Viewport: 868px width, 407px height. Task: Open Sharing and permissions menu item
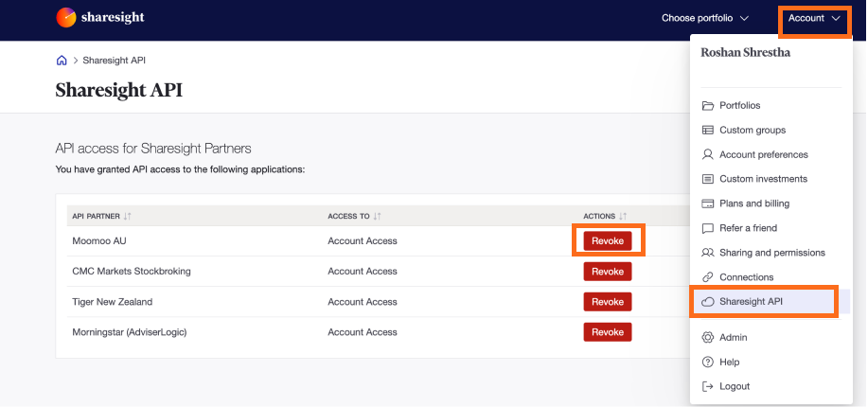click(x=772, y=253)
